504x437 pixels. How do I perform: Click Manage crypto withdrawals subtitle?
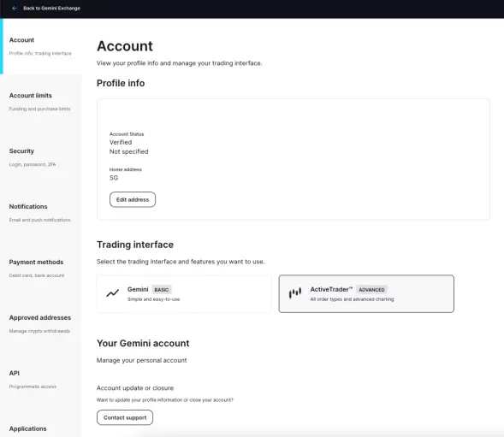pos(39,331)
